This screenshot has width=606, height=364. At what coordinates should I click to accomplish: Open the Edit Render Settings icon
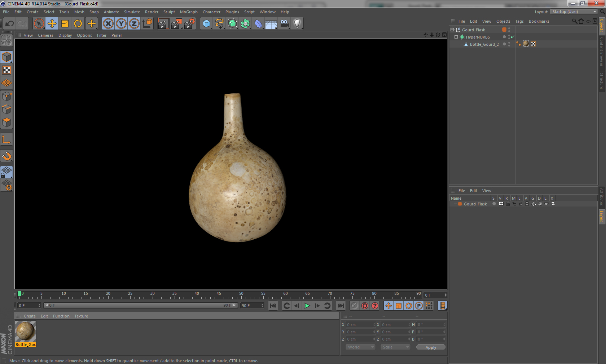coord(189,24)
